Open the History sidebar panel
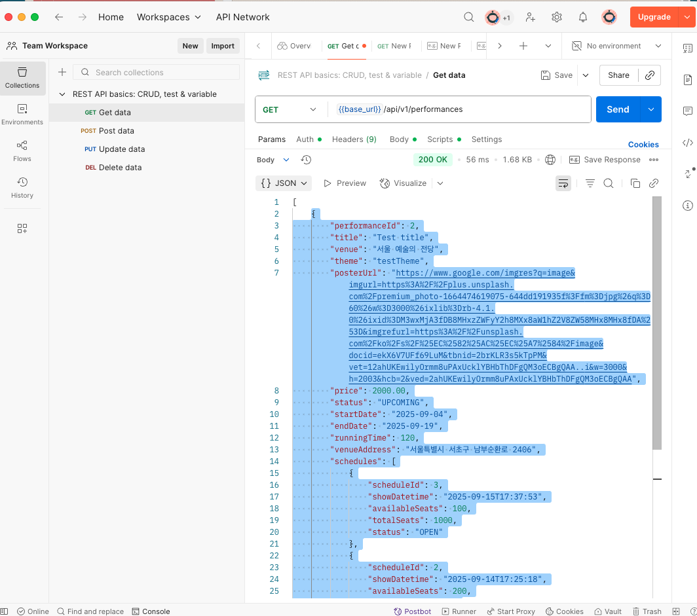Screen dimensions: 697x616 22,187
